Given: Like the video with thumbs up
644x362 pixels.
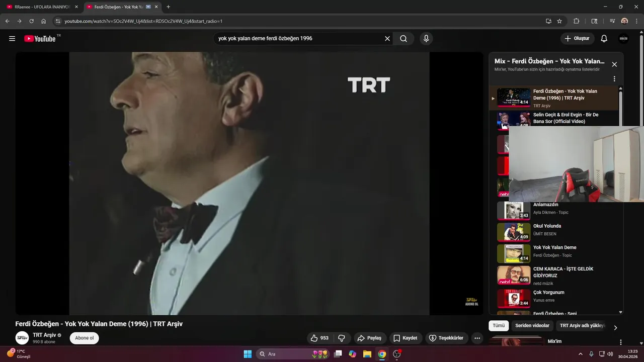Looking at the screenshot, I should click(x=320, y=338).
